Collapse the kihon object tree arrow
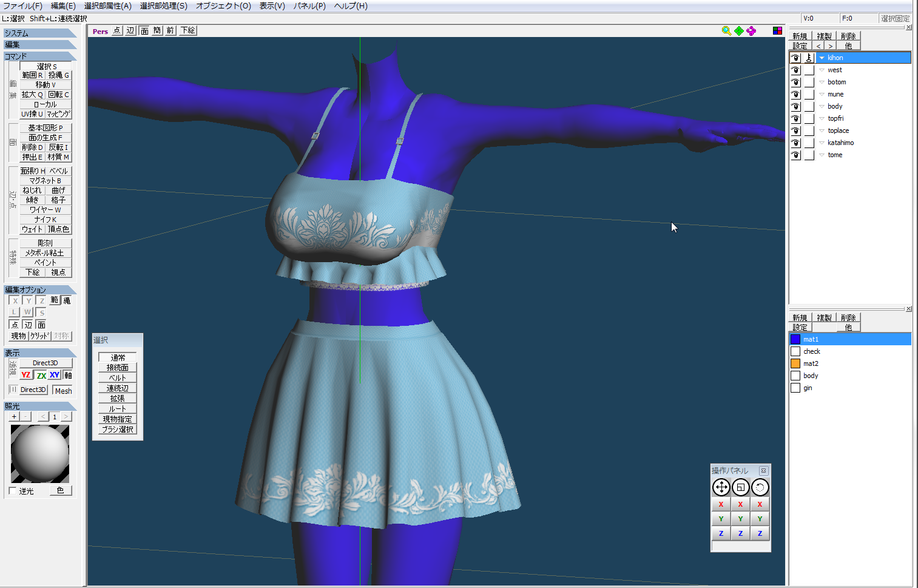This screenshot has height=588, width=918. [x=822, y=58]
